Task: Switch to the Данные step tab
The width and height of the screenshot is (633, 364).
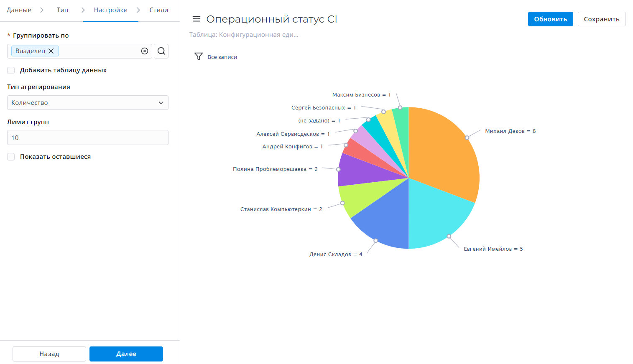Action: (19, 10)
